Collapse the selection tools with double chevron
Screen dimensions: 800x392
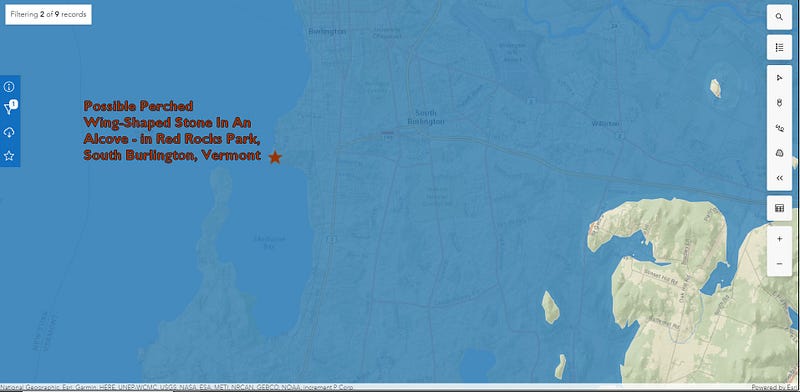point(779,178)
